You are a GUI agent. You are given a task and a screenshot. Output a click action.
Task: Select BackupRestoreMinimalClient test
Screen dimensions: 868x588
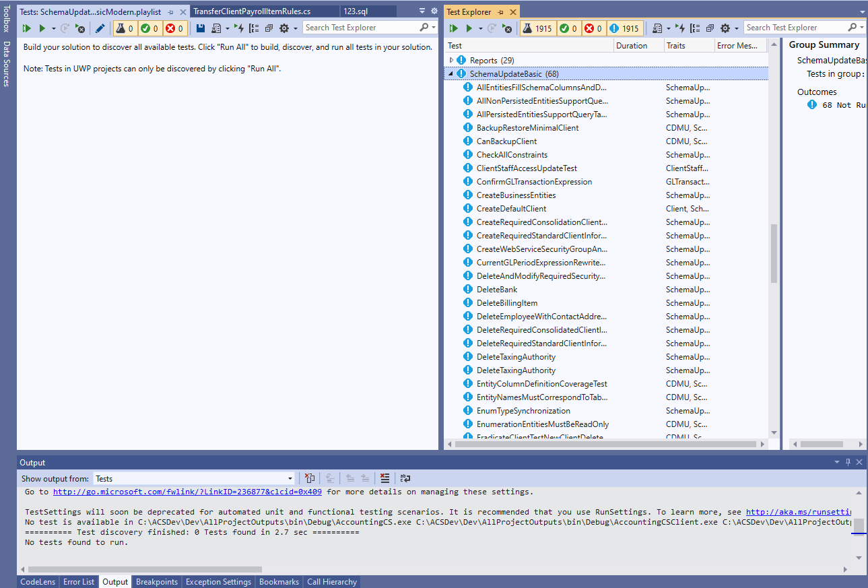527,128
